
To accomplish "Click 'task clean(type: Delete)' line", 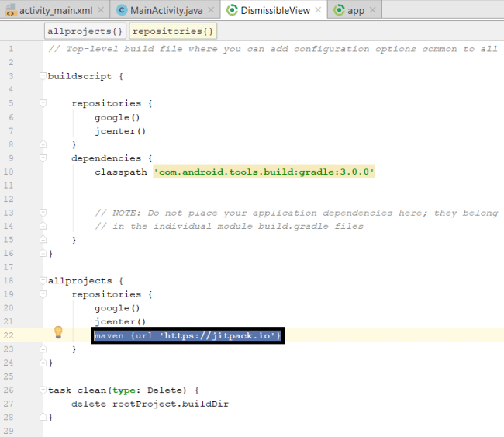I will coord(123,390).
